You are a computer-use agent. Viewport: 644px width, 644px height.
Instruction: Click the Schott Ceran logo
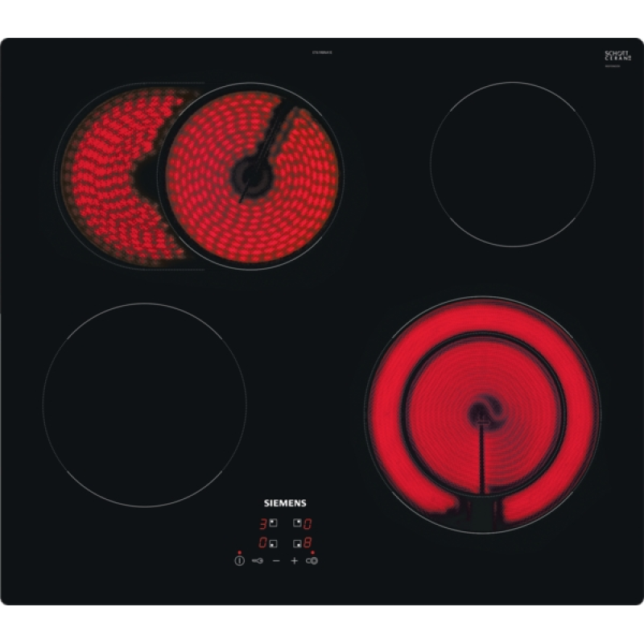coord(615,56)
